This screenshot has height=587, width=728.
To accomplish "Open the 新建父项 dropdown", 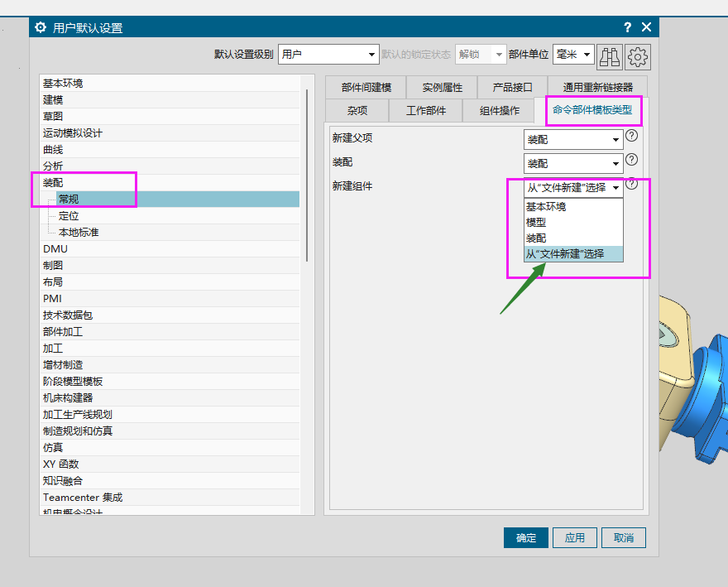I will tap(573, 139).
